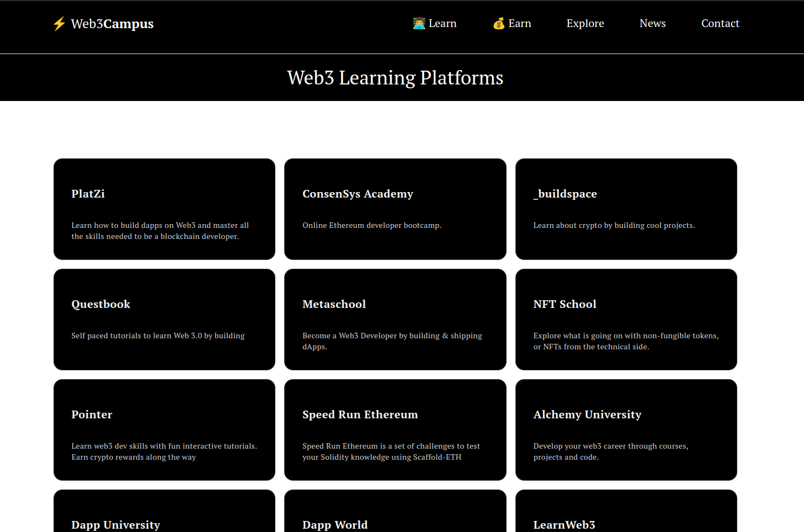Click 'Learn how to build dapps' description text
Image resolution: width=804 pixels, height=532 pixels.
[x=160, y=231]
